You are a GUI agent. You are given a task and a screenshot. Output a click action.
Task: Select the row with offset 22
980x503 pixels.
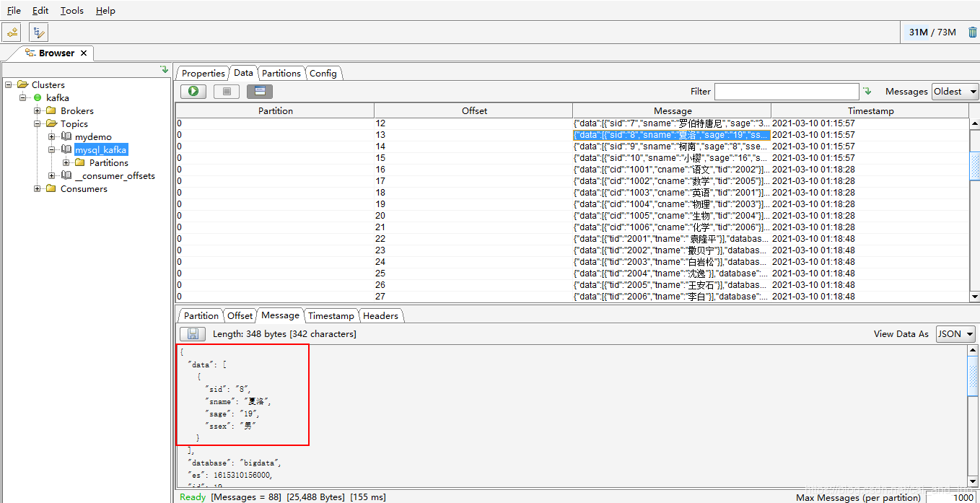coord(572,239)
